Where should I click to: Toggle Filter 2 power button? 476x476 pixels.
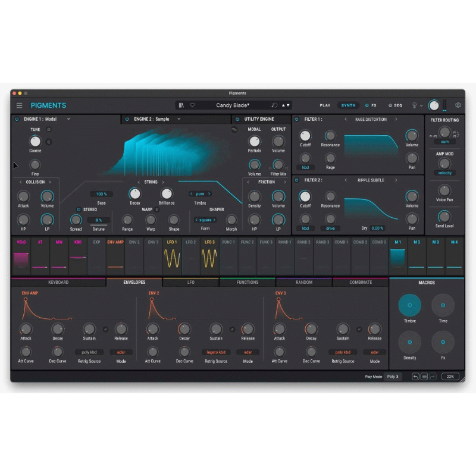pos(296,180)
